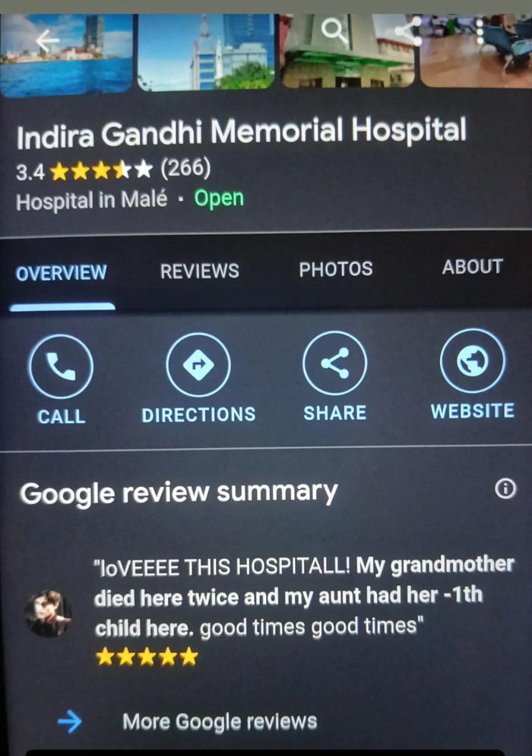
Task: Switch to the Reviews tab
Action: 199,271
